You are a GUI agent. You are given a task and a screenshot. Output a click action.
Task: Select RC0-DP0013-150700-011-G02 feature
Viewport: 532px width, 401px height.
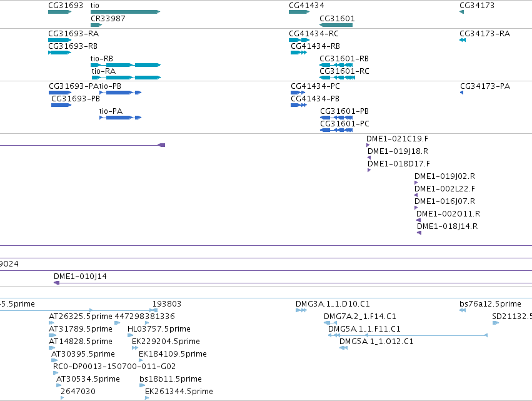point(114,367)
